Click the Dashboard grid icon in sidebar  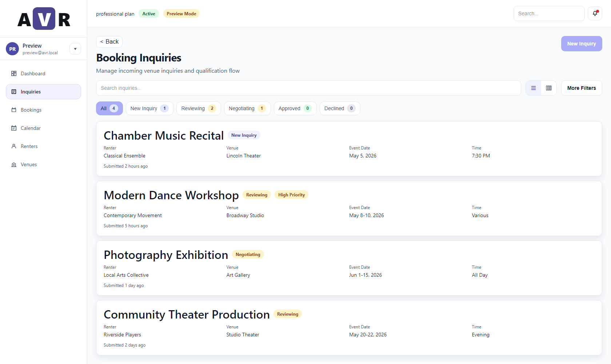pos(14,73)
